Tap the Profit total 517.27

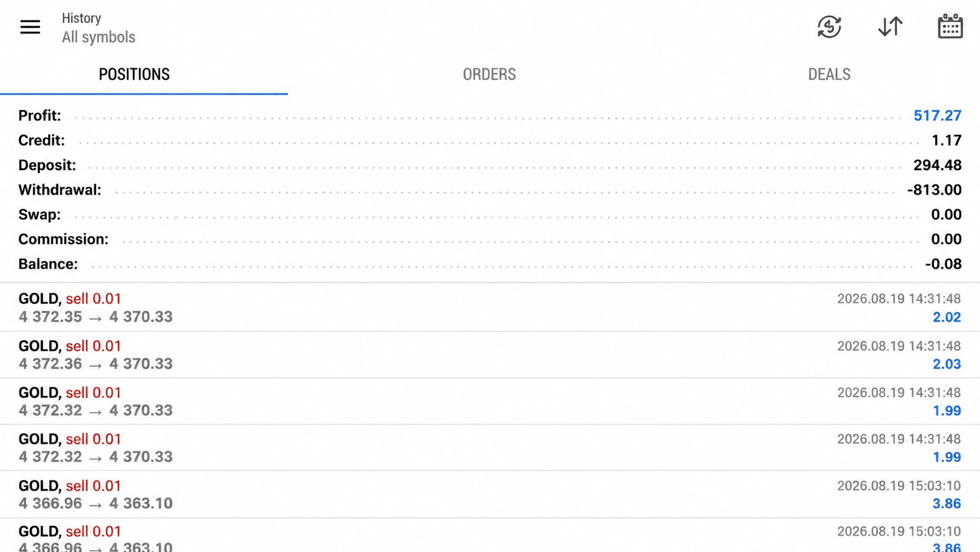point(937,116)
